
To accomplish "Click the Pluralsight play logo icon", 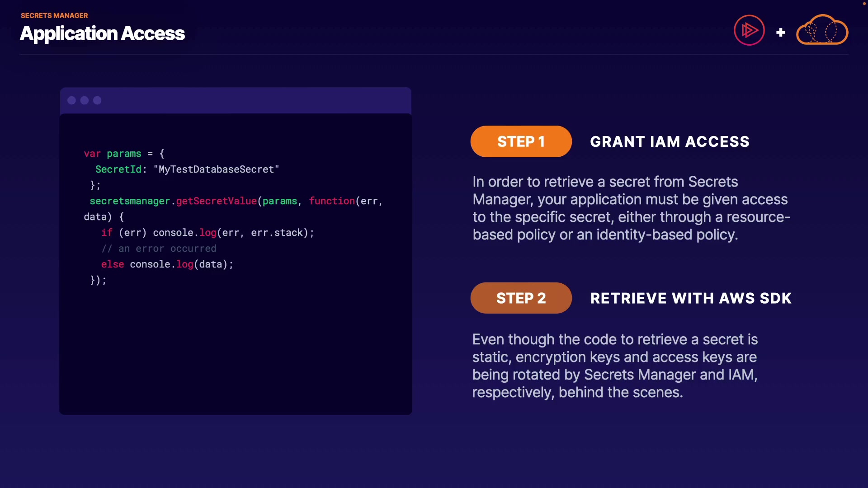I will [x=749, y=30].
